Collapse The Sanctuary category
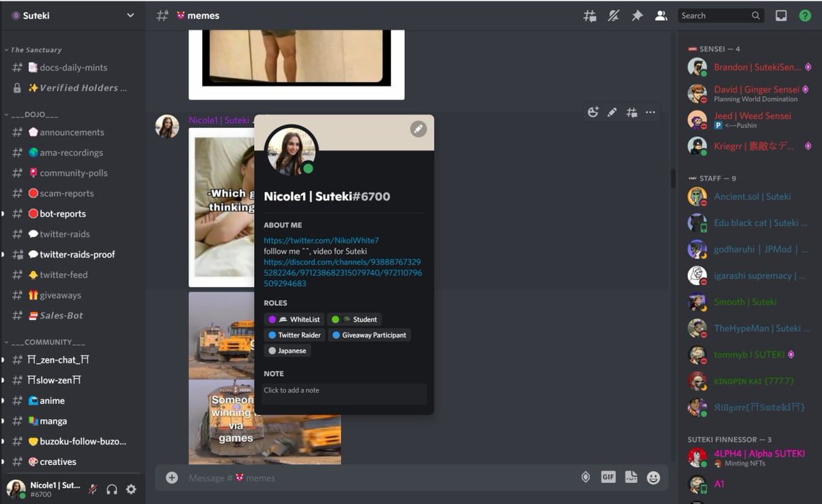The image size is (822, 504). point(36,50)
